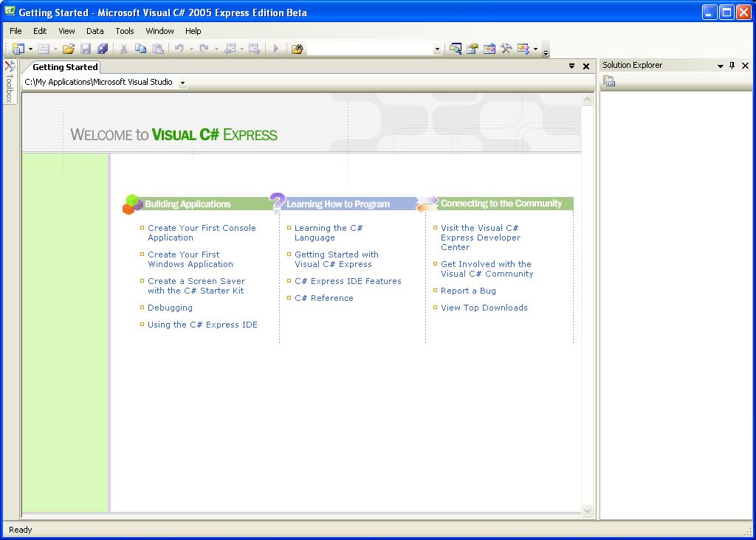Click the Start Page toolbar icon
Image resolution: width=756 pixels, height=540 pixels.
(523, 49)
